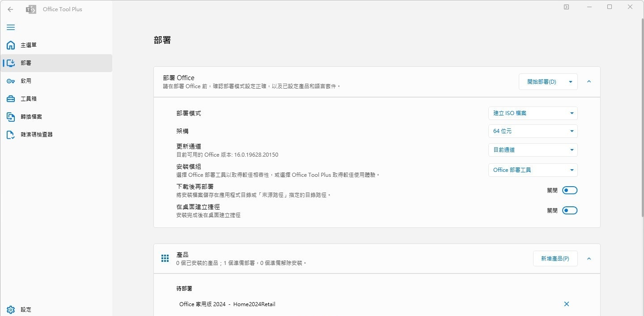The image size is (644, 316).
Task: Enable the 下載後再部署 toggle
Action: click(x=569, y=190)
